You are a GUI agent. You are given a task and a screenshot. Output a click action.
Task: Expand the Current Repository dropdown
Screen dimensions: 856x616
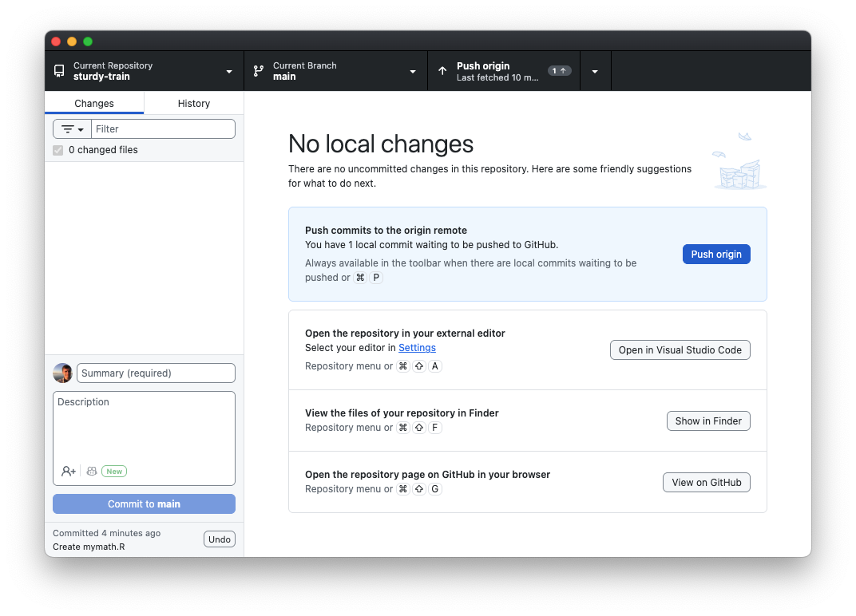pyautogui.click(x=144, y=71)
